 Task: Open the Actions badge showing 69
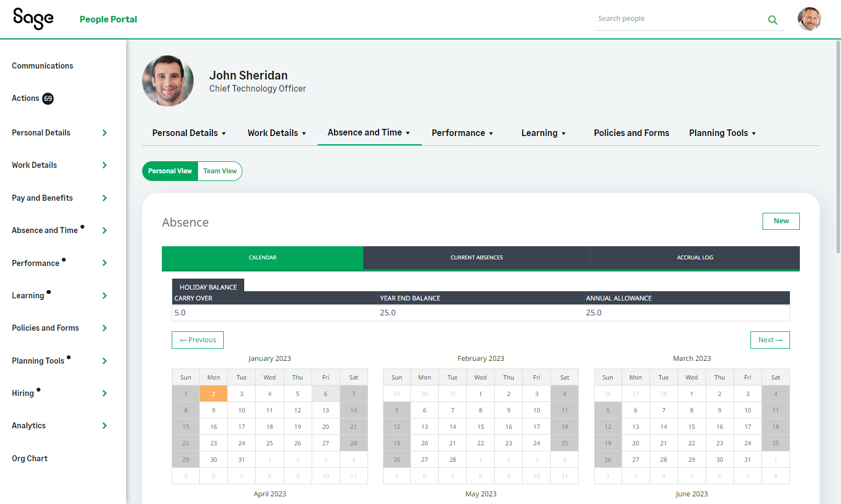coord(48,99)
